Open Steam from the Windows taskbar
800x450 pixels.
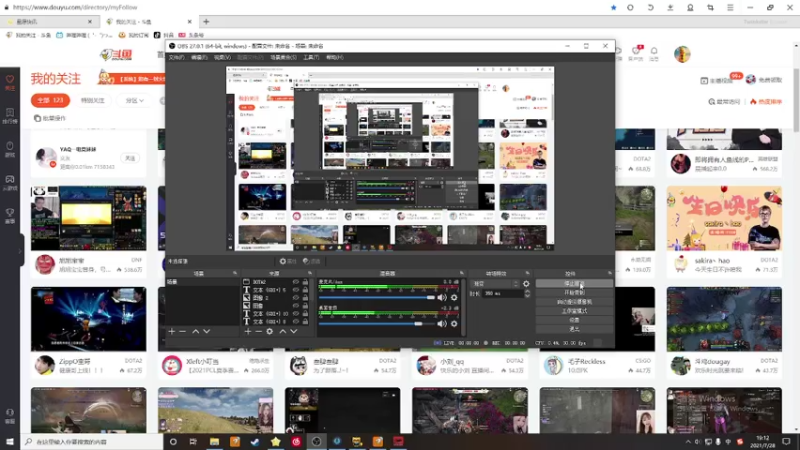pyautogui.click(x=255, y=442)
